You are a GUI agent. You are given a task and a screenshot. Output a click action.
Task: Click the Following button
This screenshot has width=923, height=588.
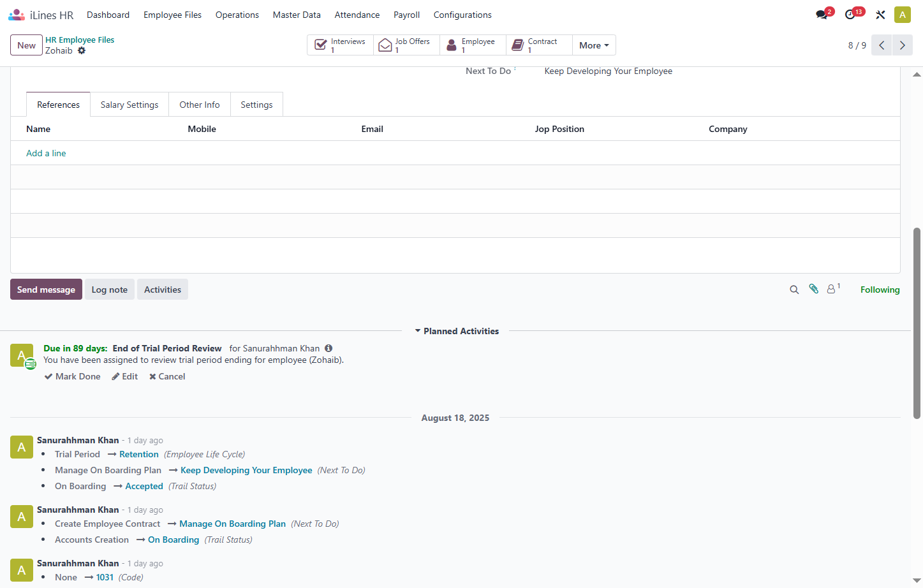pos(880,290)
